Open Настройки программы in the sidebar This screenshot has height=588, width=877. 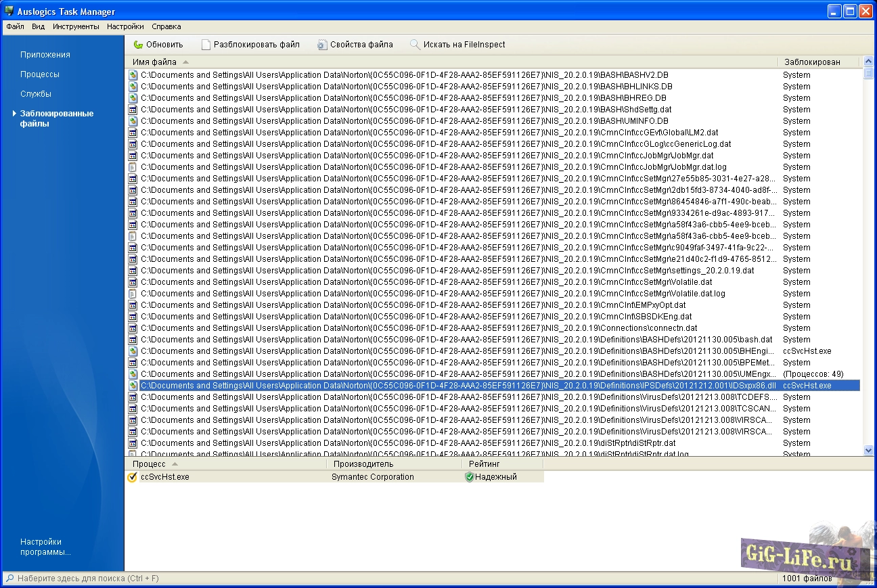click(45, 547)
